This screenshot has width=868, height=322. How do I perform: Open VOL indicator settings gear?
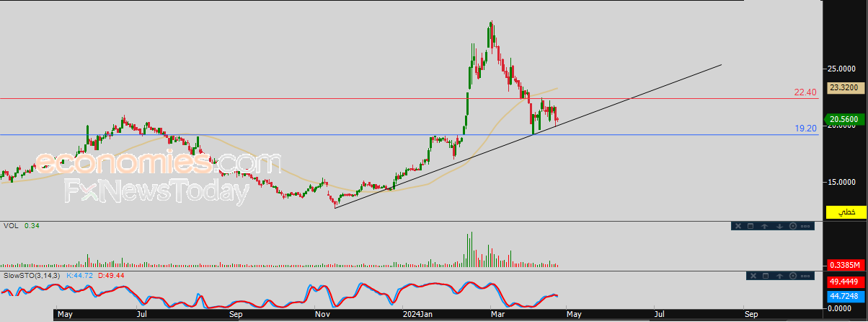(x=793, y=226)
